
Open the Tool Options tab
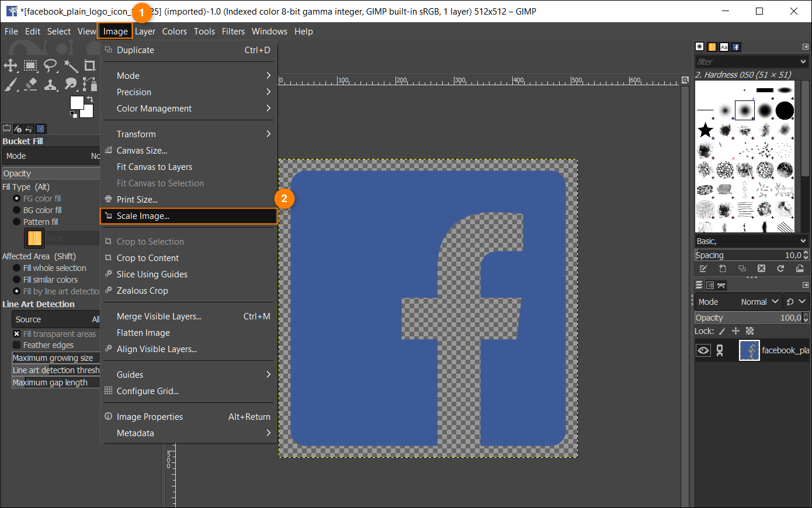(7, 128)
